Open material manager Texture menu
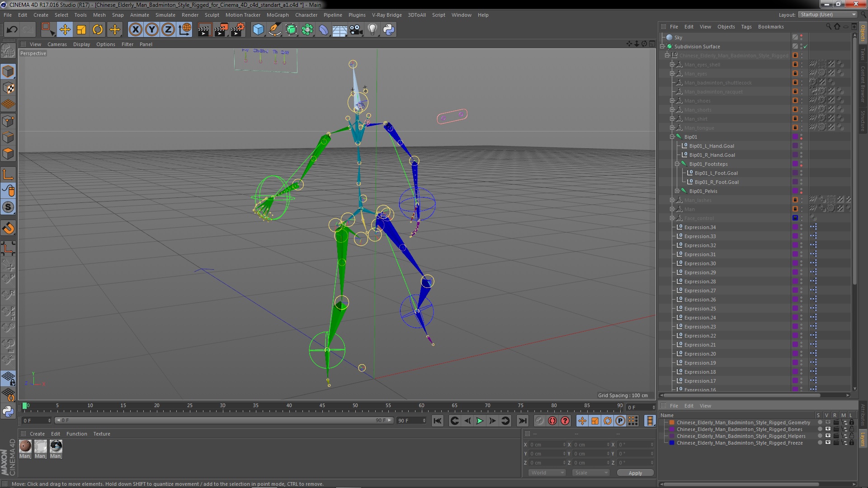This screenshot has height=488, width=868. pyautogui.click(x=102, y=434)
